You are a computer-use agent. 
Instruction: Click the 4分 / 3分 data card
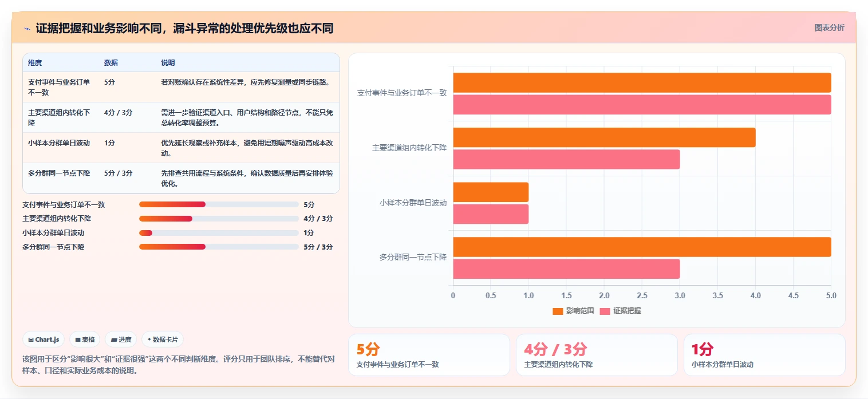click(597, 355)
